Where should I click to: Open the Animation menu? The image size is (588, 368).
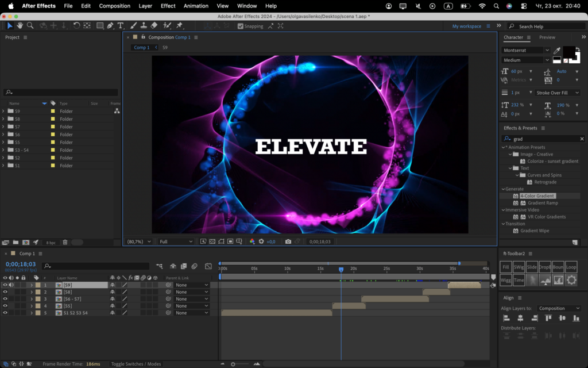[x=196, y=6]
